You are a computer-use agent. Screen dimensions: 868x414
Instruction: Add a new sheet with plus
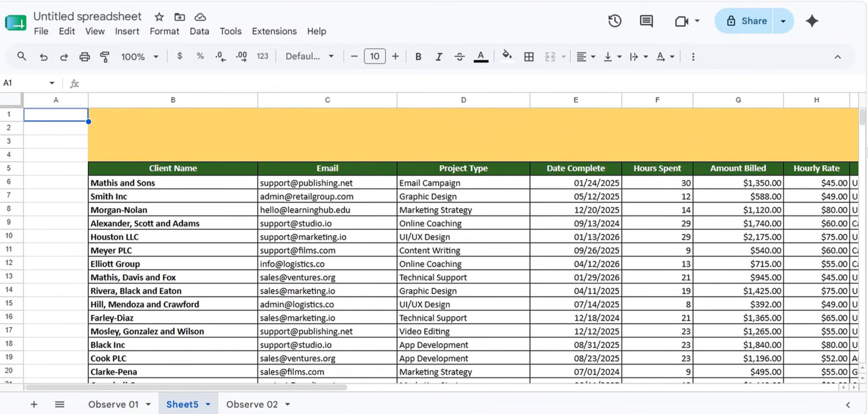[x=34, y=404]
